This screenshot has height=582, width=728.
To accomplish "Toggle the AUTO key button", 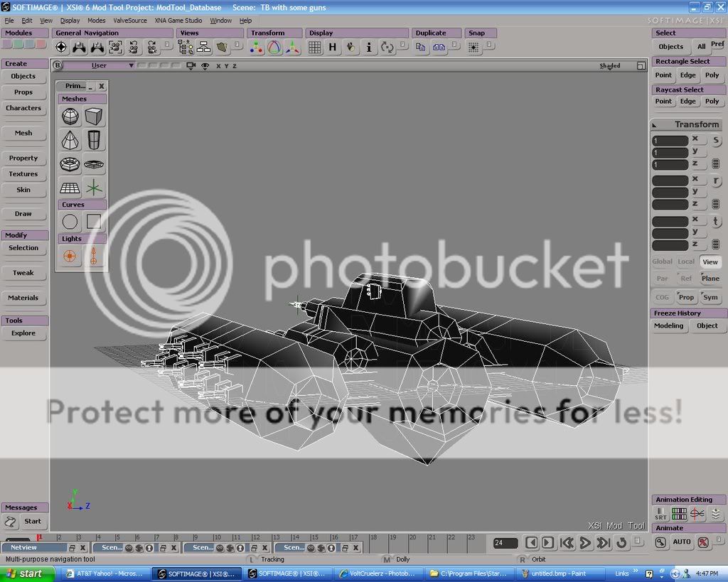I will [682, 542].
